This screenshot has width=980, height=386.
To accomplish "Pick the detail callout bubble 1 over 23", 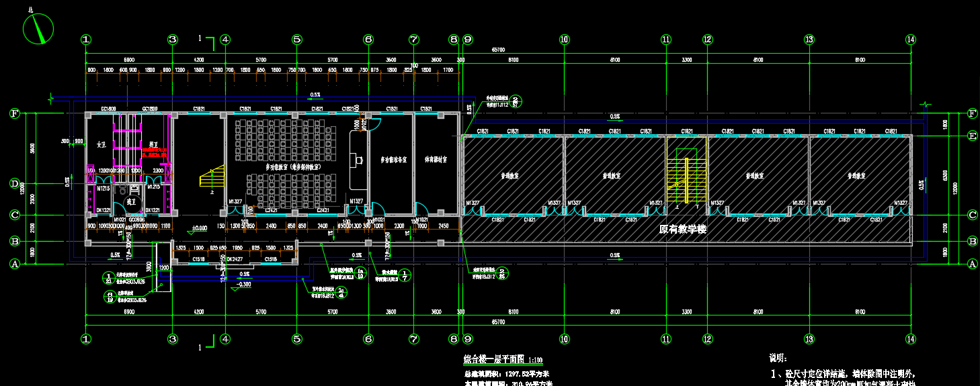I will 109,278.
